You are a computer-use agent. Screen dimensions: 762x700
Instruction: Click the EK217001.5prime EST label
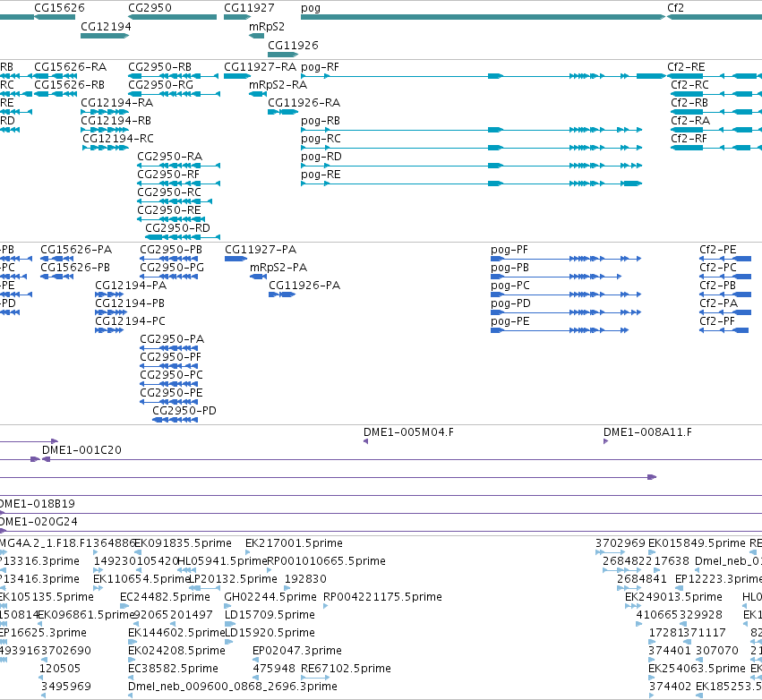pyautogui.click(x=294, y=542)
